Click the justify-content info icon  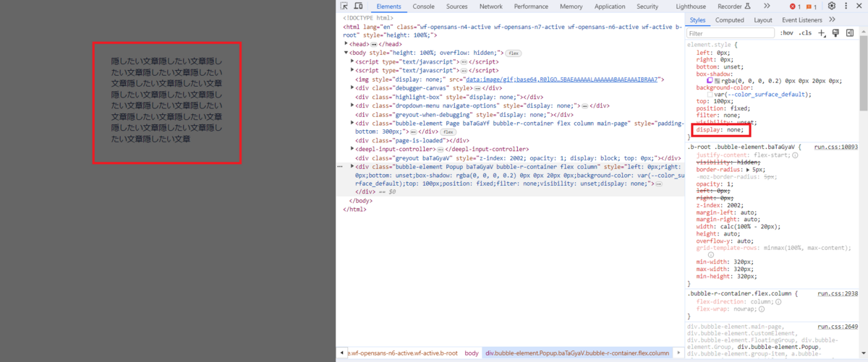[795, 155]
